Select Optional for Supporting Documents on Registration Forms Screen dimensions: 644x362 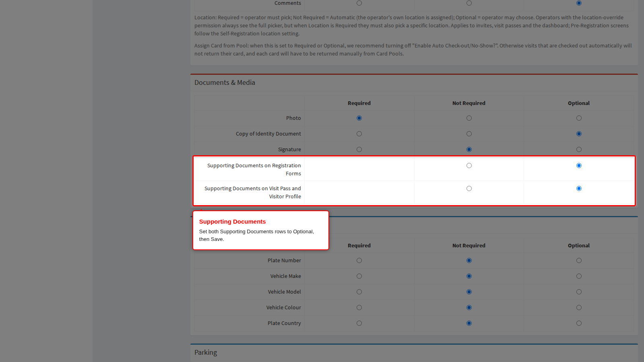tap(579, 166)
